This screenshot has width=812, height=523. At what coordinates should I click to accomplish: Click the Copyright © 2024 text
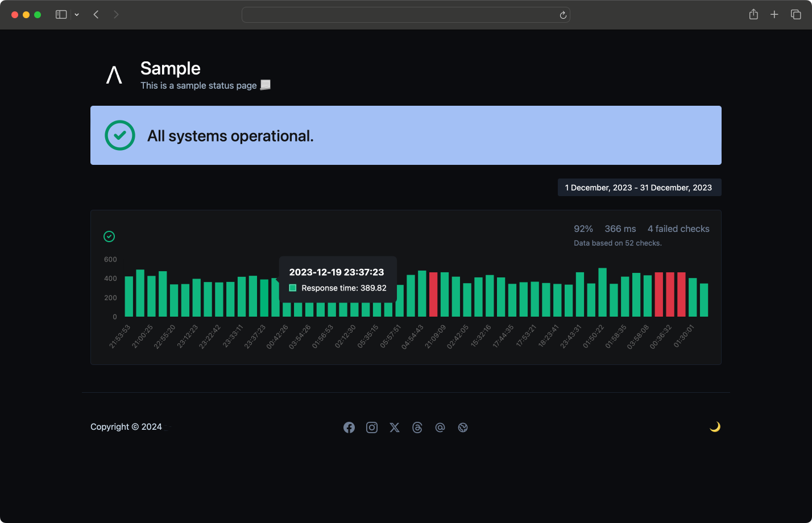pos(126,427)
